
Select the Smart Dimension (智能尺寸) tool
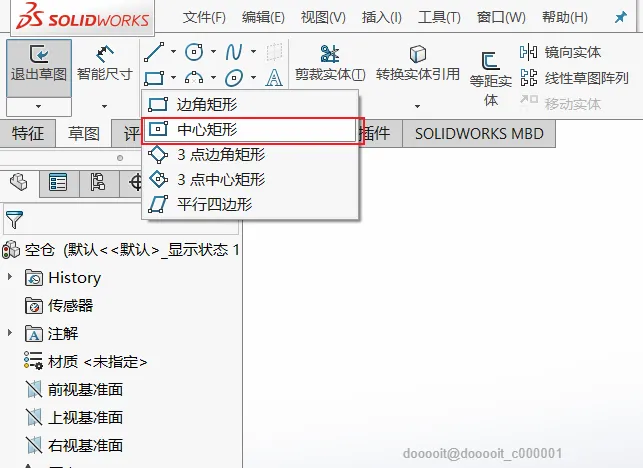point(105,64)
